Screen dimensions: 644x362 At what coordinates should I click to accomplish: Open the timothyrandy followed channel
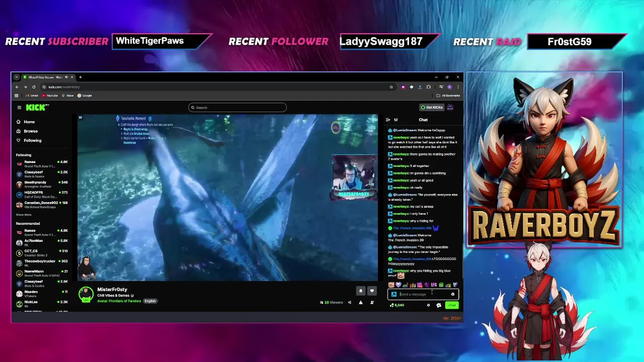pyautogui.click(x=42, y=184)
